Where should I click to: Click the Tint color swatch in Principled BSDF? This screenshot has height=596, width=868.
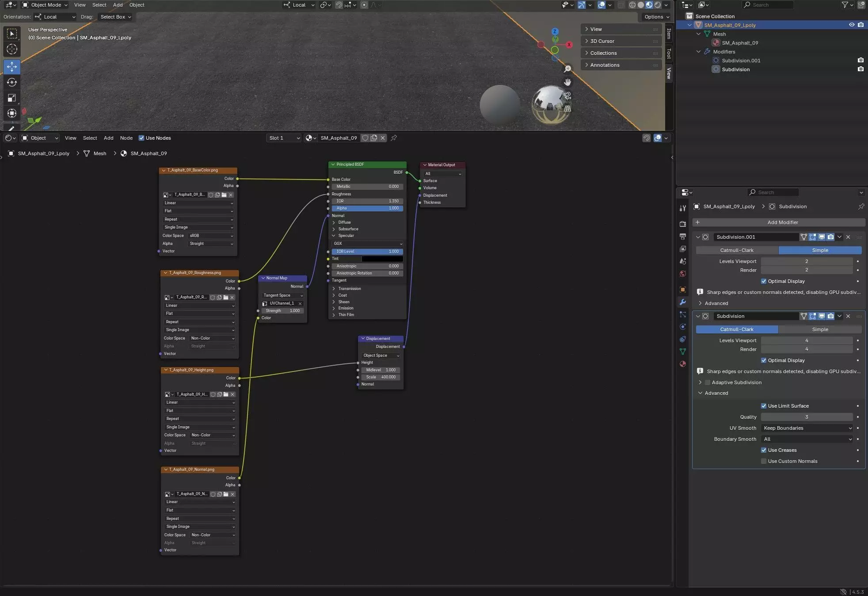(382, 259)
